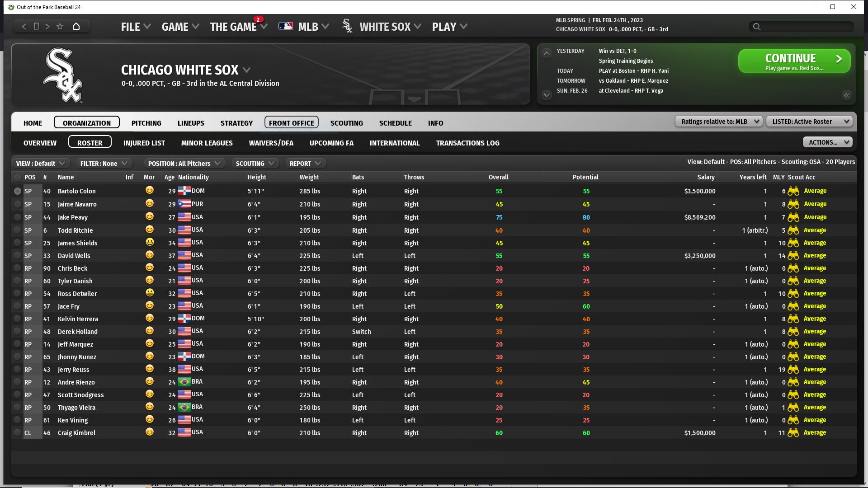This screenshot has width=868, height=488.
Task: Open the ACTIONS dropdown
Action: 827,142
